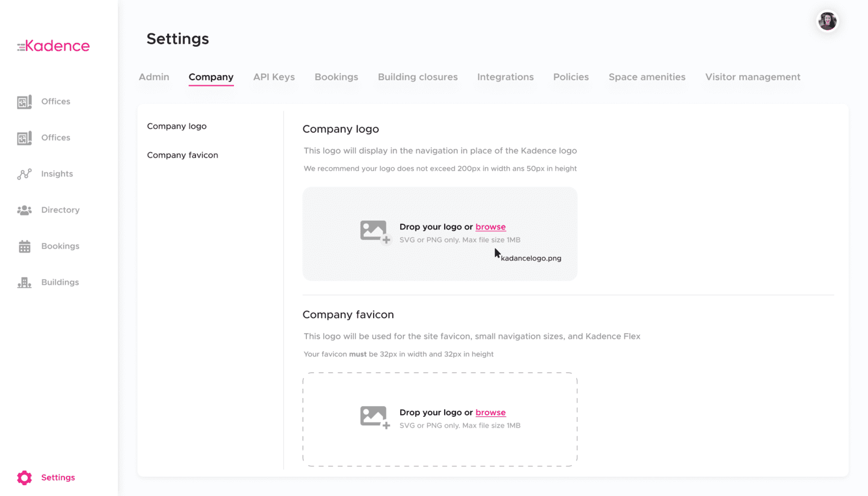Jump to Company logo in the side list
Screen dimensions: 868x496
point(177,126)
